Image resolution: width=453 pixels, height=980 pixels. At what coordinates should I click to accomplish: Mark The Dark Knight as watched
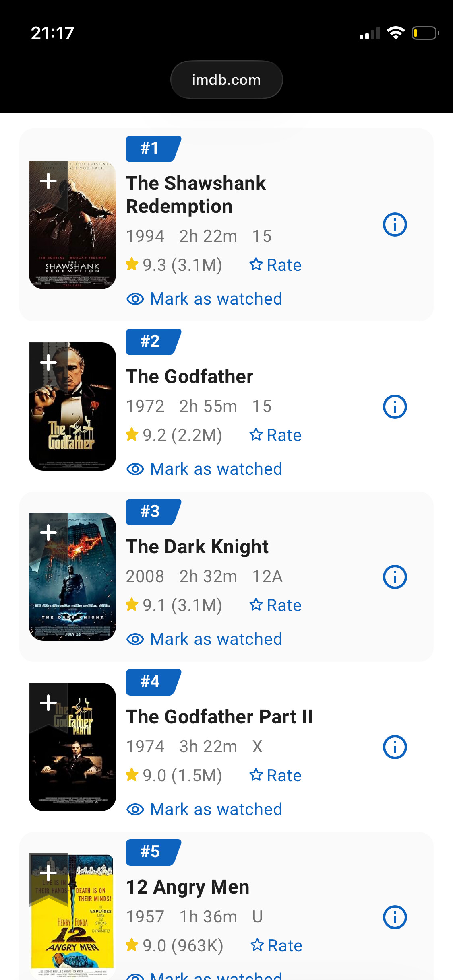205,639
